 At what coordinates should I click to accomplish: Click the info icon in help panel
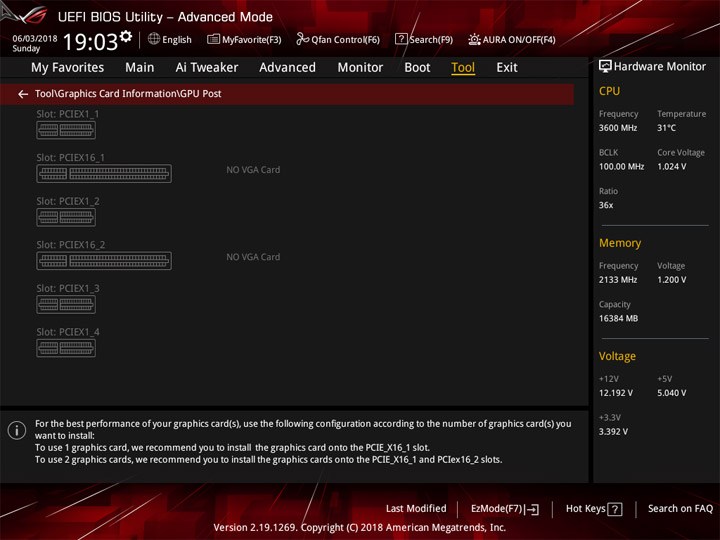point(17,430)
